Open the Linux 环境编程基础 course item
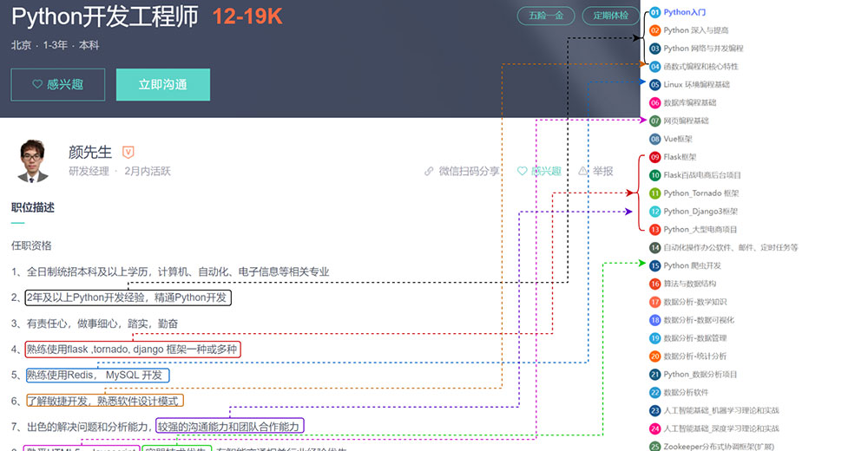 (696, 85)
